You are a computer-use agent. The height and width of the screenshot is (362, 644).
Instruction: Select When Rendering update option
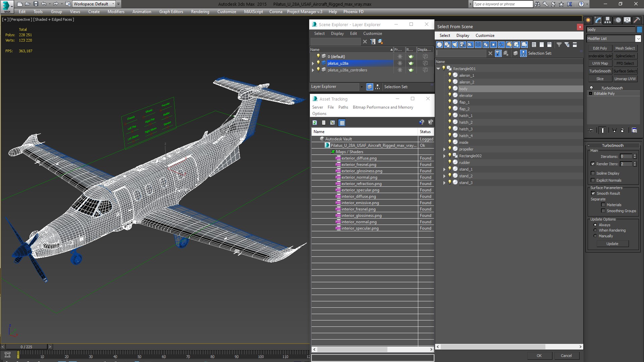[x=595, y=230]
